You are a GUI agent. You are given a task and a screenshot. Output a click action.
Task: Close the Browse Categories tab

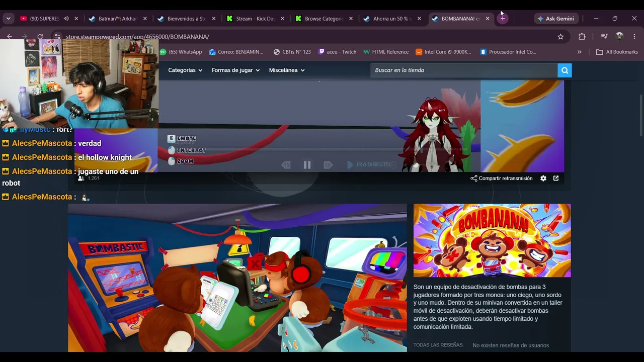pyautogui.click(x=351, y=19)
